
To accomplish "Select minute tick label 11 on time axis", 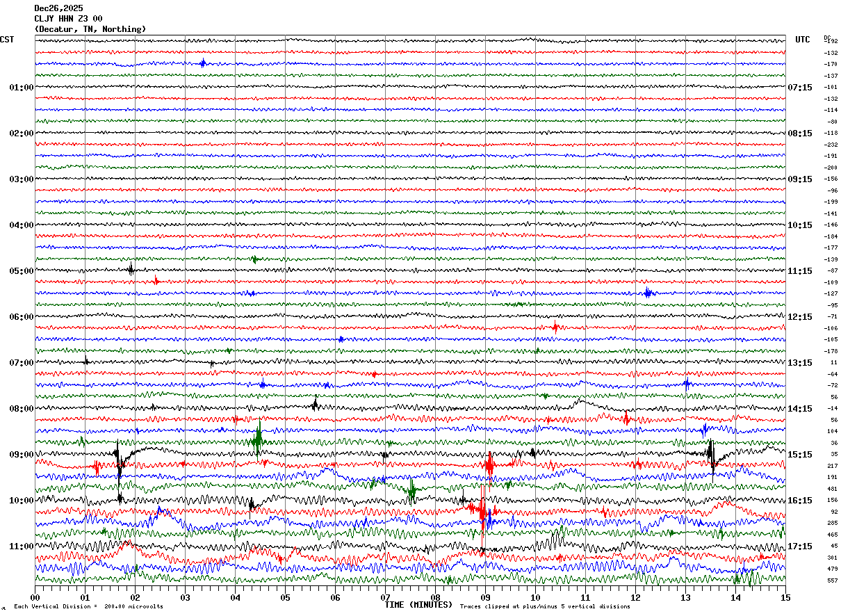I will [x=585, y=597].
